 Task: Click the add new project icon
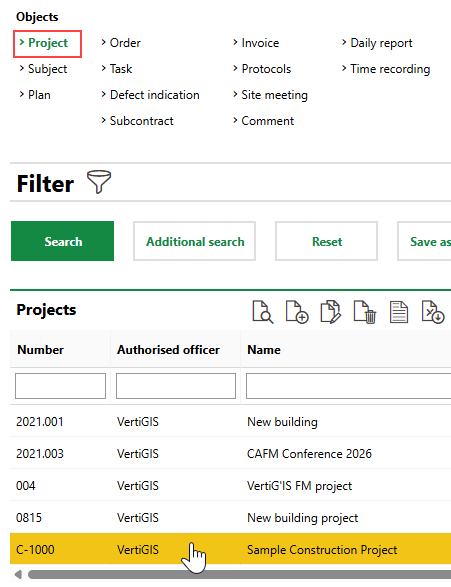pos(297,311)
